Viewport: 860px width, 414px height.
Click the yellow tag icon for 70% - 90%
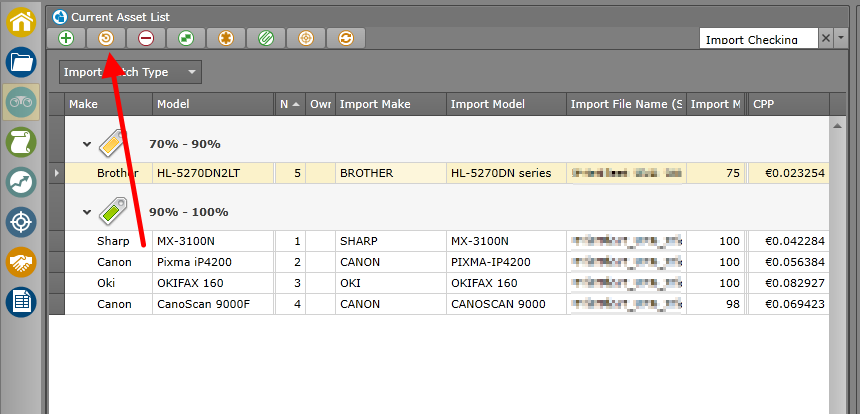(114, 144)
